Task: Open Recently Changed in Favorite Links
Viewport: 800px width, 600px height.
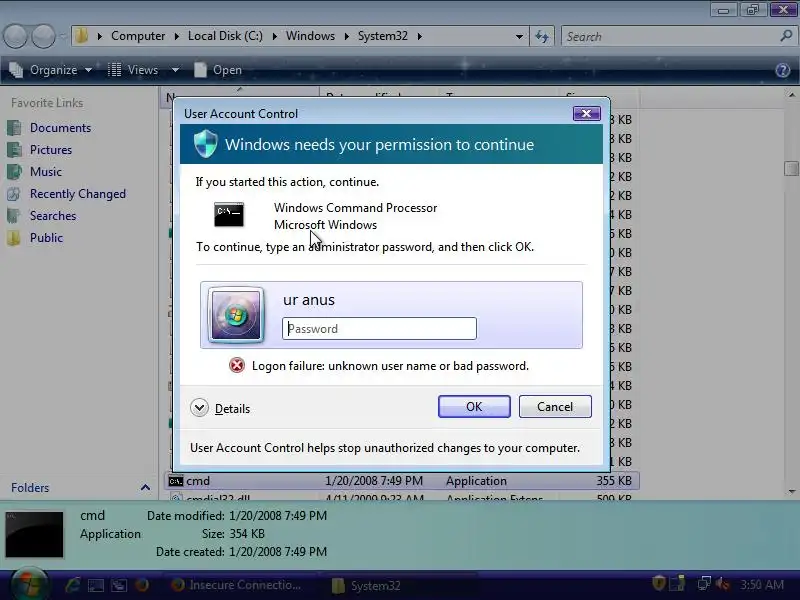Action: click(x=78, y=193)
